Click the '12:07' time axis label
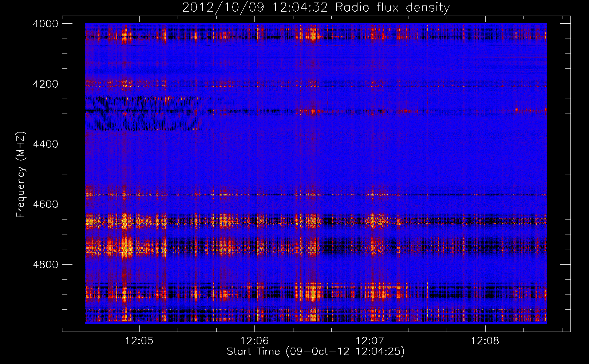Viewport: 589px width, 364px height. (370, 341)
